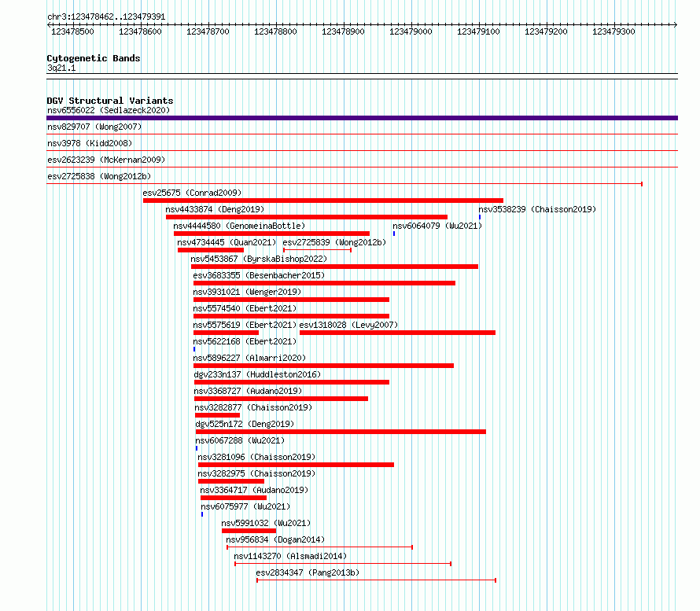Click the nsv3538239 (Chaisson2019) label
The width and height of the screenshot is (700, 611).
[537, 209]
